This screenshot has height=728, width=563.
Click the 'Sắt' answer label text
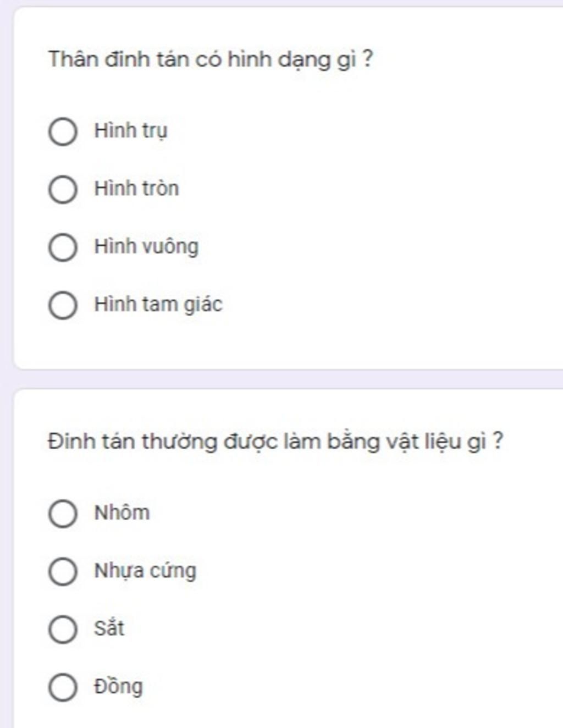pos(109,628)
